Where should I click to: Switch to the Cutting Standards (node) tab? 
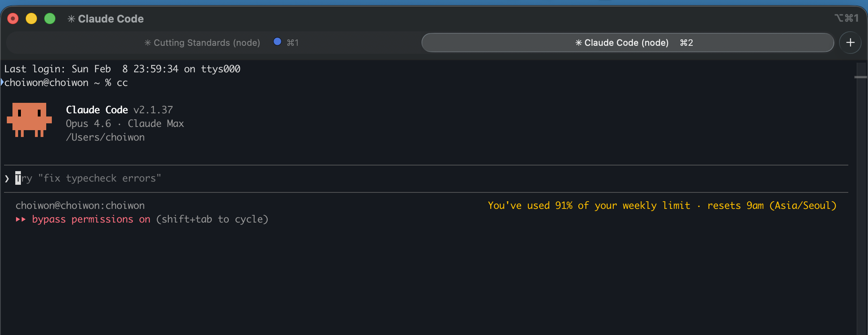point(207,43)
